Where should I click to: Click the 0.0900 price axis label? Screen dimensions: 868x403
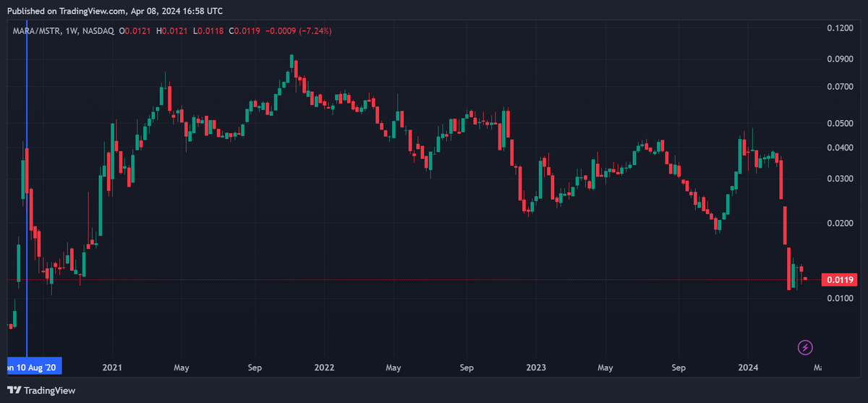tap(839, 59)
